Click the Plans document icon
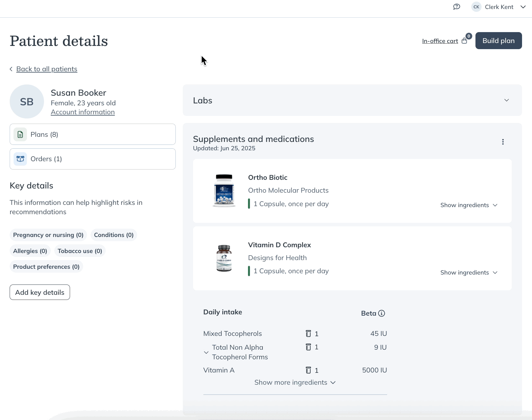Image resolution: width=532 pixels, height=420 pixels. click(20, 134)
